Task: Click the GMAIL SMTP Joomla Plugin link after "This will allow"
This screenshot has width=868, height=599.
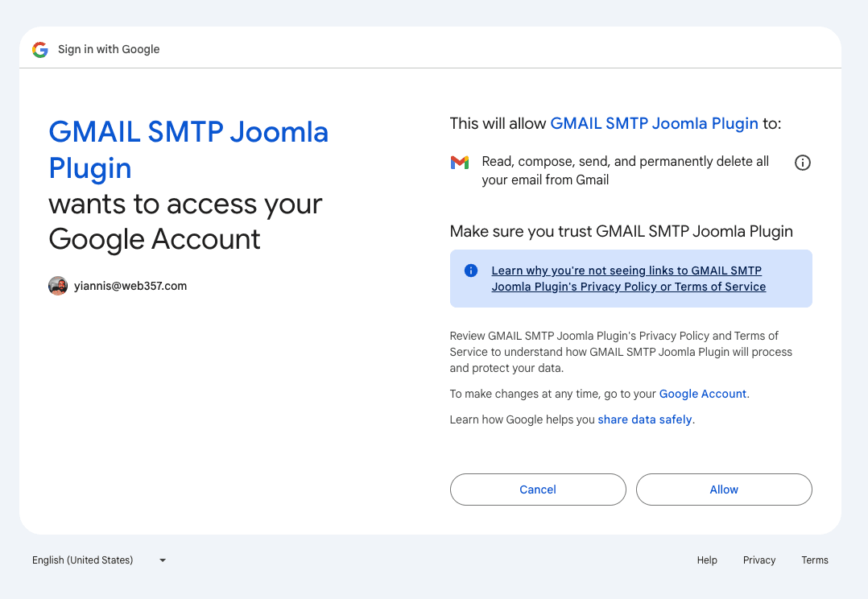Action: (x=654, y=123)
